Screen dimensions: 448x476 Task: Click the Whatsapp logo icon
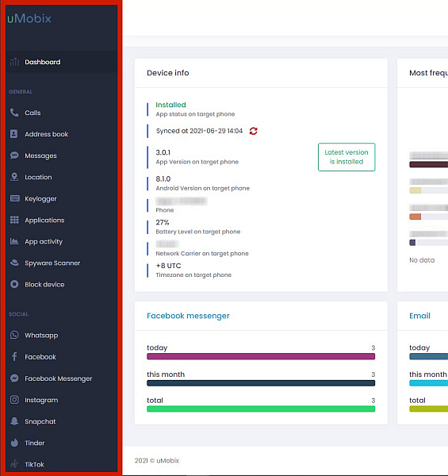(14, 335)
